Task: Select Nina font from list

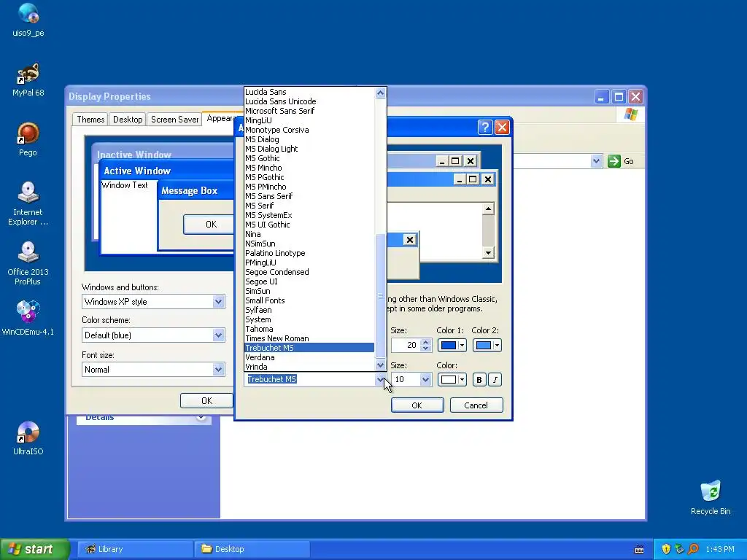Action: (x=309, y=234)
